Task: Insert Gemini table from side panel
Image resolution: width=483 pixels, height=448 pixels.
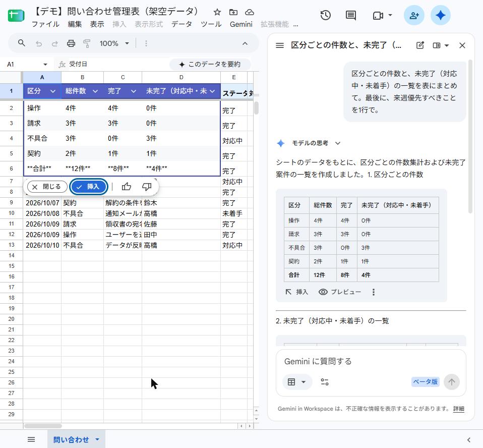Action: 296,292
